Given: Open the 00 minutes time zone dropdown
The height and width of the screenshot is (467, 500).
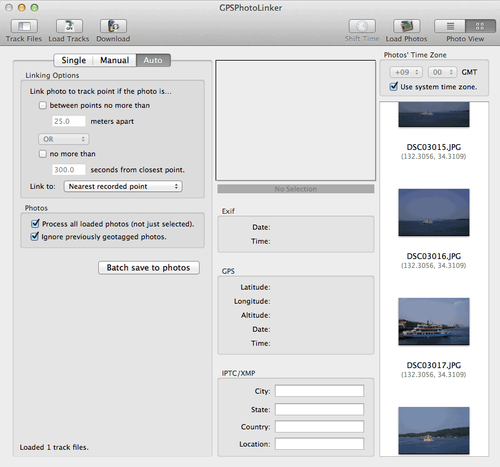Looking at the screenshot, I should click(442, 72).
